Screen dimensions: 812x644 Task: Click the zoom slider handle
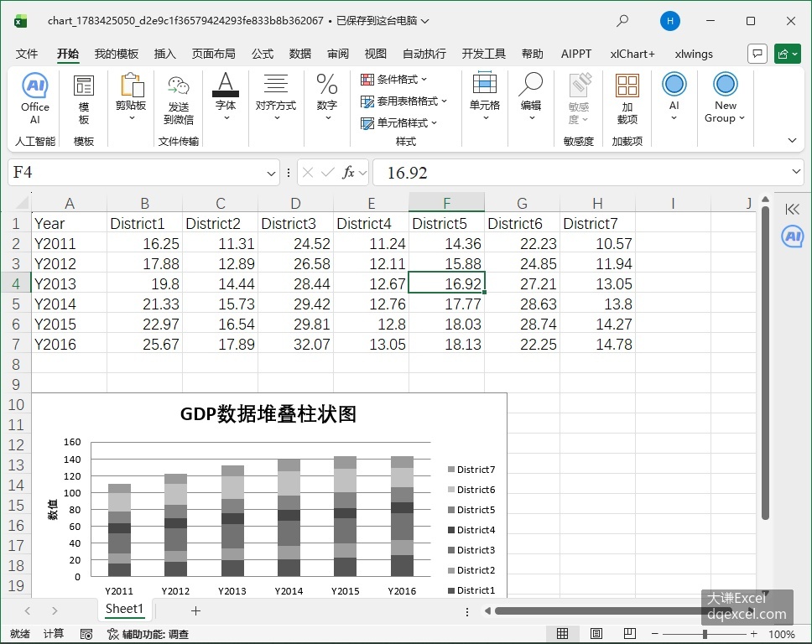705,634
